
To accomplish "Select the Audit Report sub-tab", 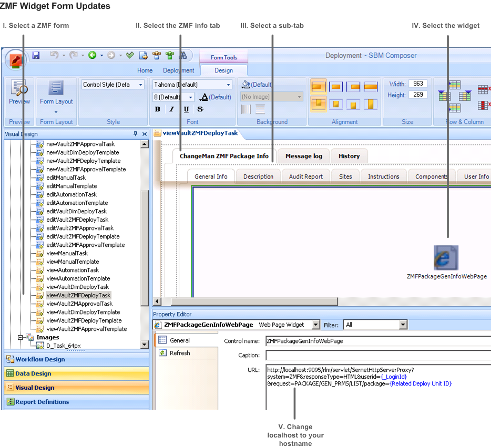I will [x=306, y=176].
